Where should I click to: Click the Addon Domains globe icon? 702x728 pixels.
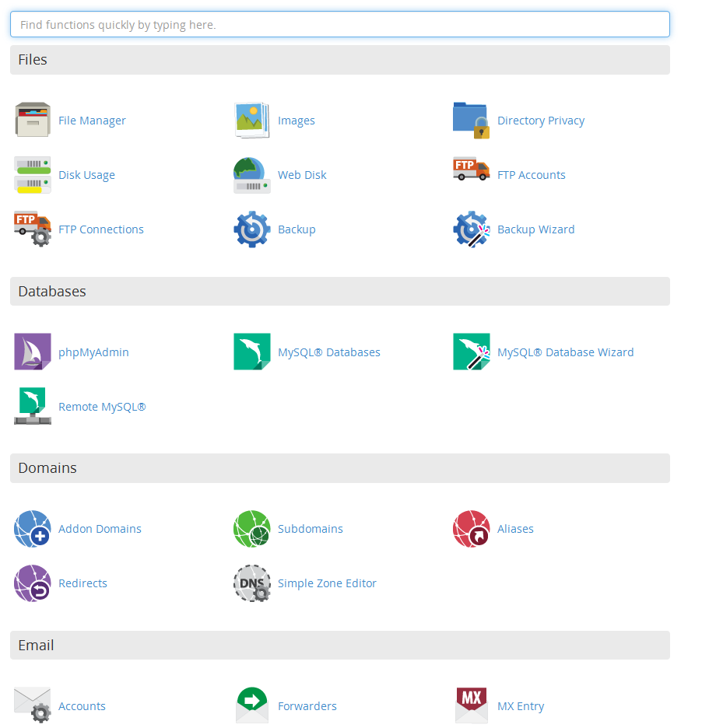[x=33, y=529]
